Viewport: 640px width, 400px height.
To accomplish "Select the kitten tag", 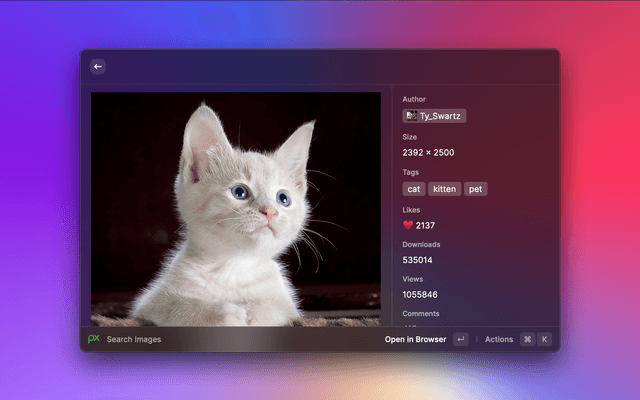I will pos(445,189).
